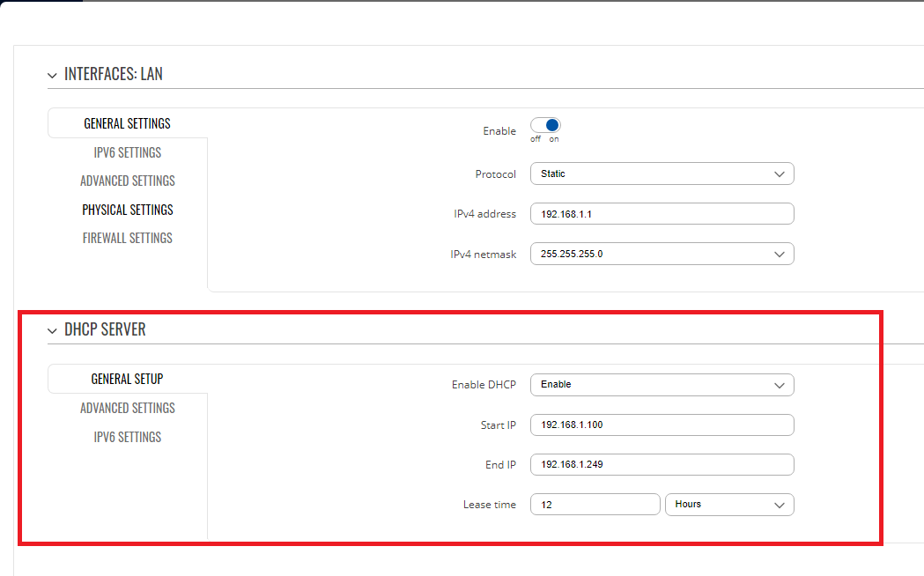The image size is (924, 576).
Task: Collapse the Interfaces: LAN section chevron
Action: [x=52, y=76]
